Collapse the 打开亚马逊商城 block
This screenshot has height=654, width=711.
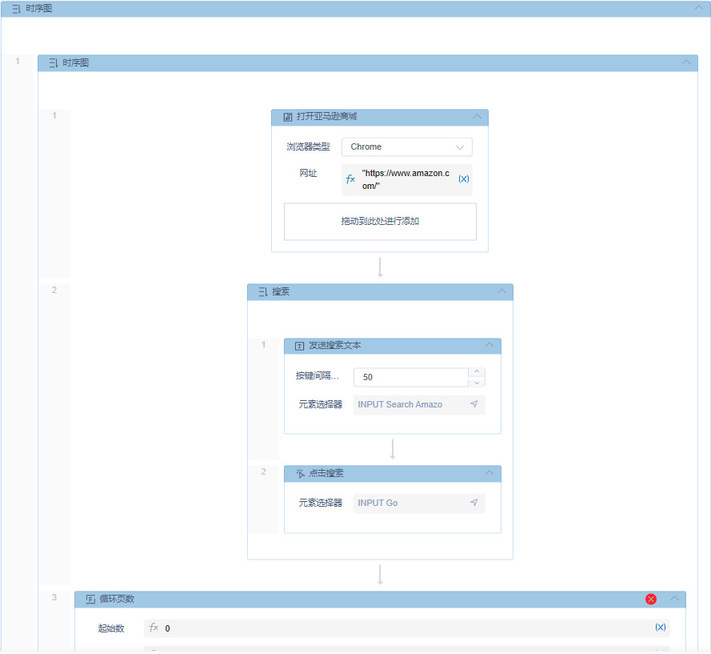[x=477, y=117]
